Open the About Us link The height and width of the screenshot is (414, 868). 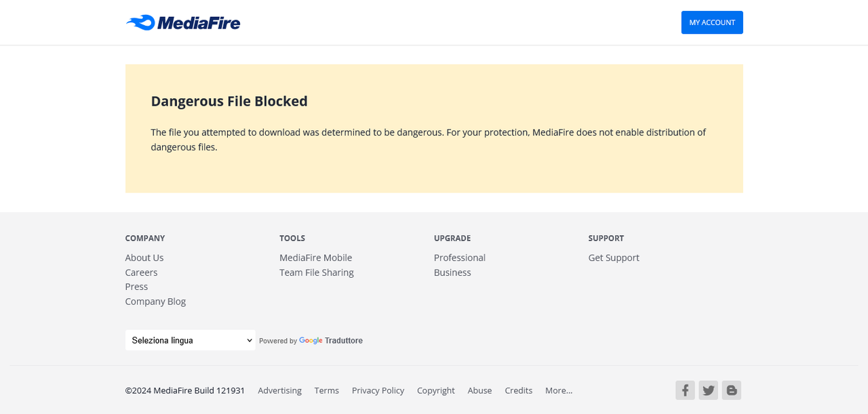(x=144, y=257)
